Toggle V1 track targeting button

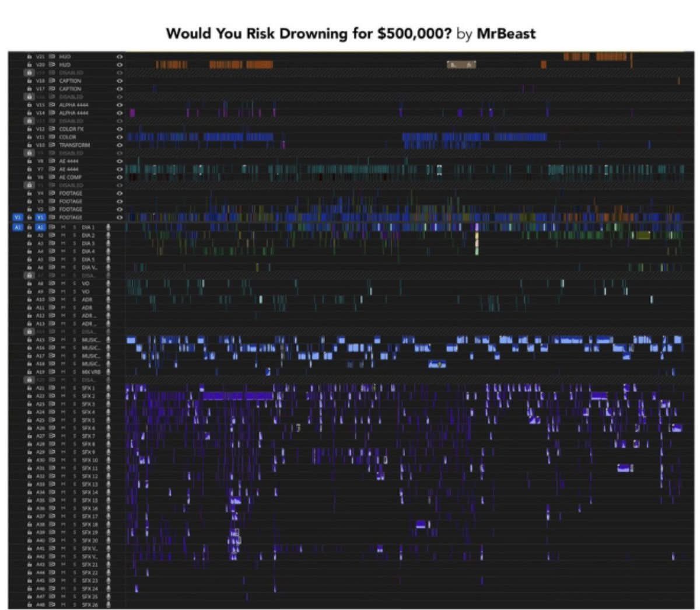coord(41,217)
